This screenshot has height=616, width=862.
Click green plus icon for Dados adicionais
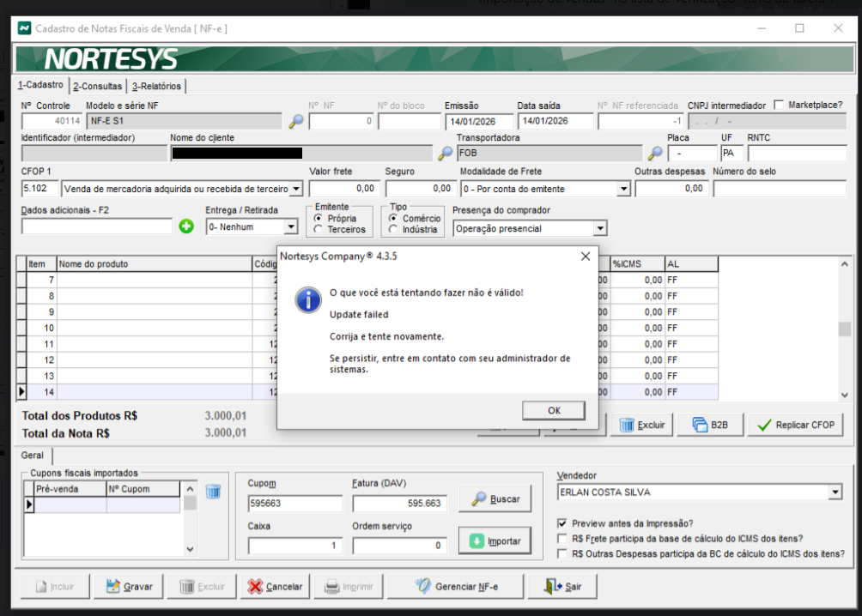186,227
